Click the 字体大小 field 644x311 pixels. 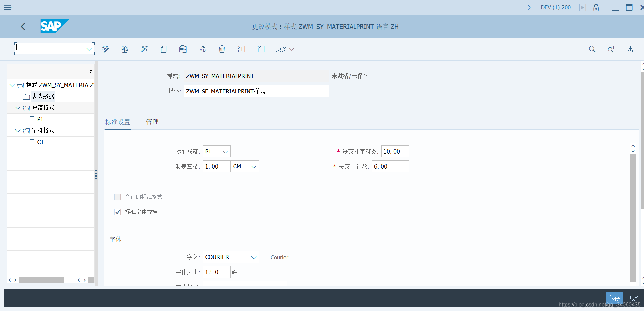[x=217, y=272]
